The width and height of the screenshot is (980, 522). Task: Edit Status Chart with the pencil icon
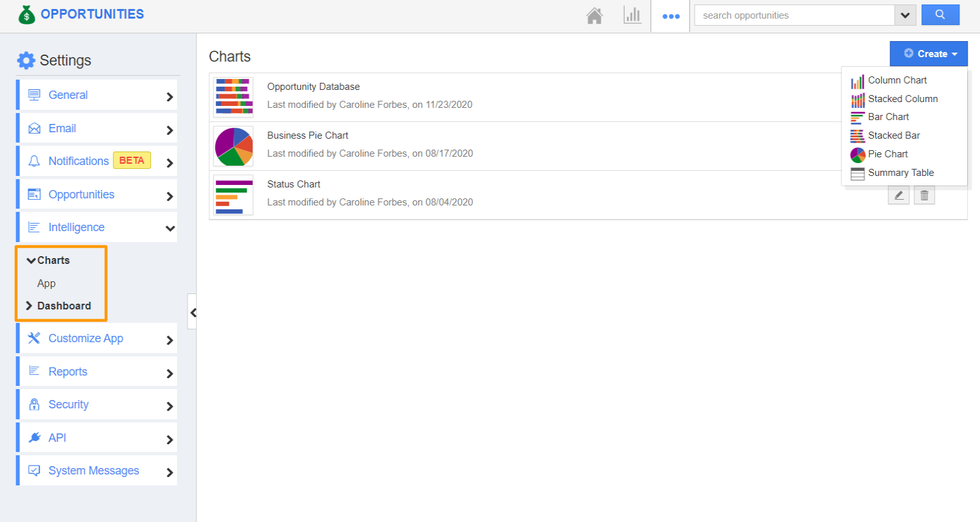tap(898, 195)
